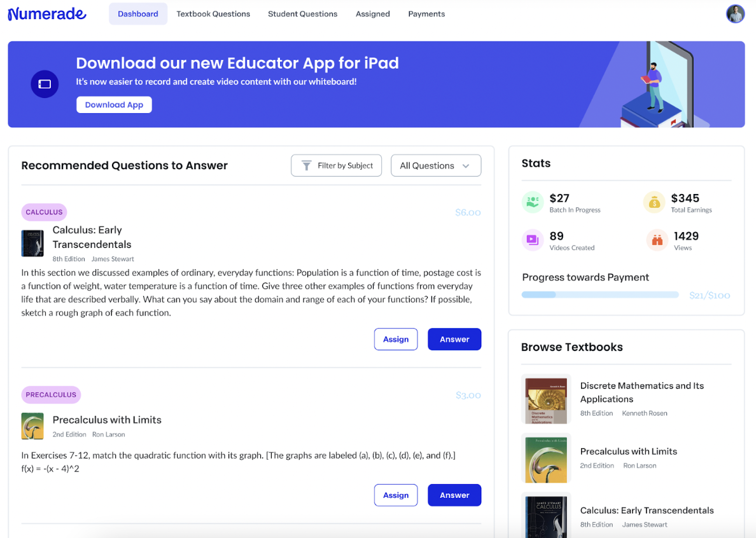Select the PRECALCULUS subject tag
This screenshot has width=756, height=538.
pos(51,395)
